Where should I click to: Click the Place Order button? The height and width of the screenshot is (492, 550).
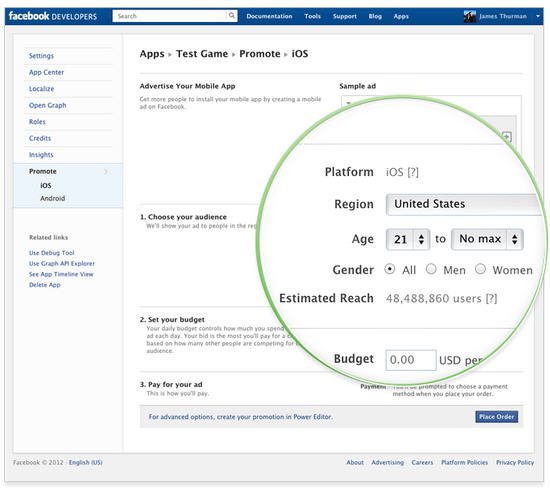pyautogui.click(x=496, y=417)
